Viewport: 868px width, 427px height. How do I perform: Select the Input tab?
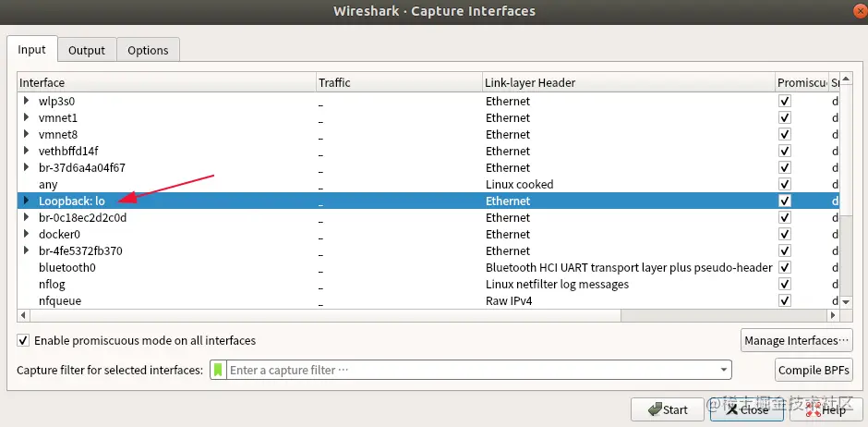31,49
